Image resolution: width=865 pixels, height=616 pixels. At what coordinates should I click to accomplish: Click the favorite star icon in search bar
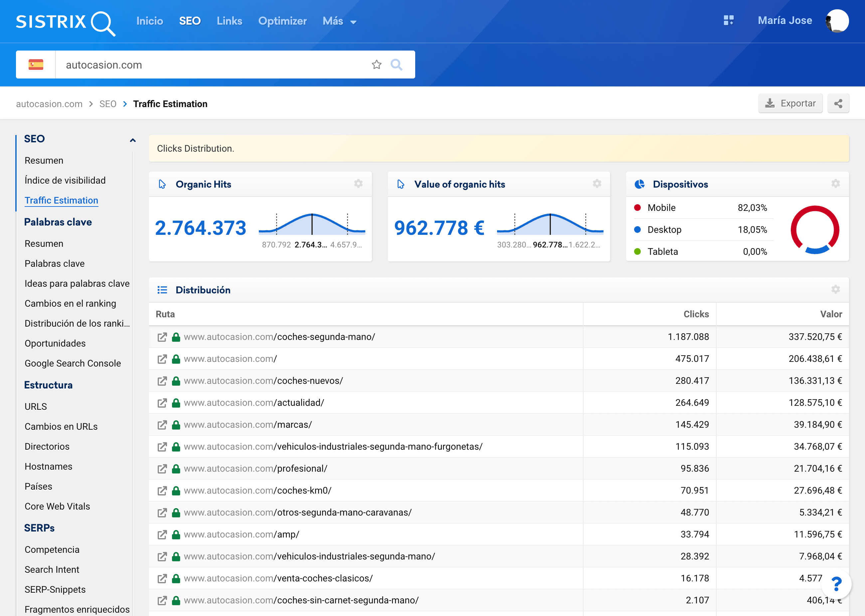(x=376, y=65)
